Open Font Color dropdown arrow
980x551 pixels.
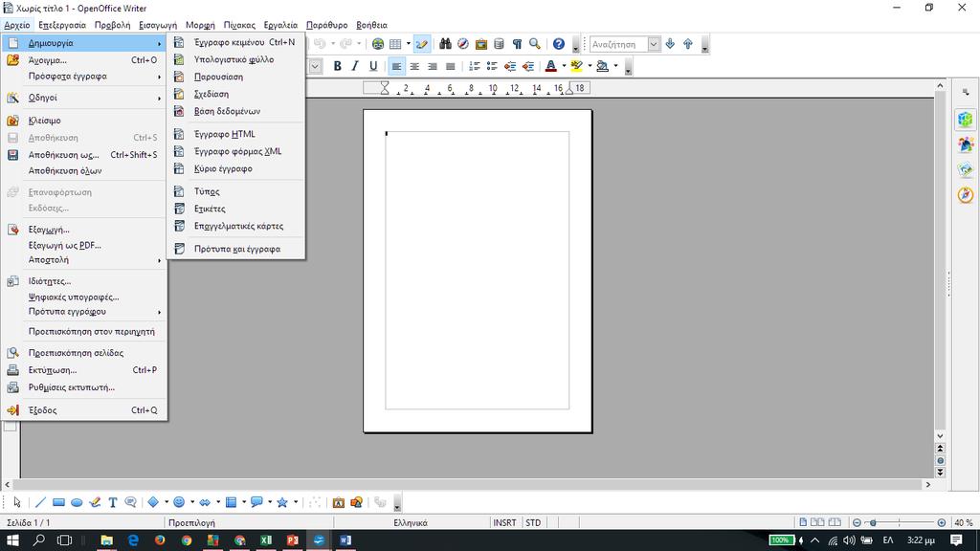tap(564, 66)
